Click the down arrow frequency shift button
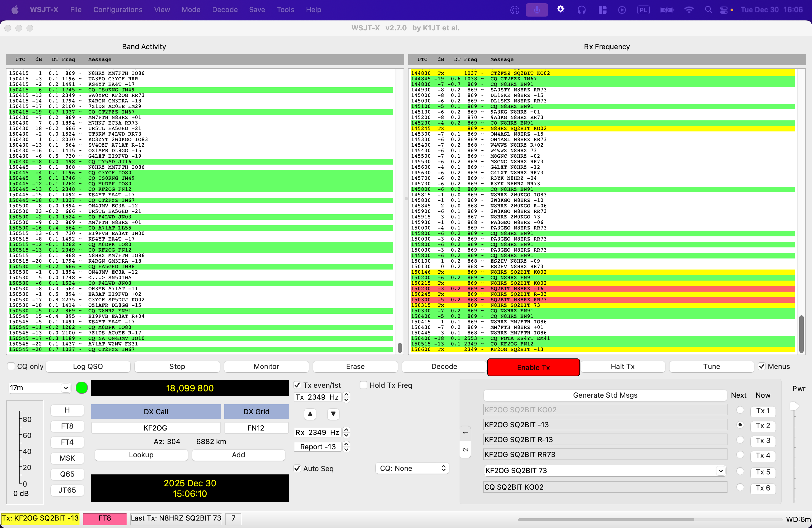 (333, 414)
